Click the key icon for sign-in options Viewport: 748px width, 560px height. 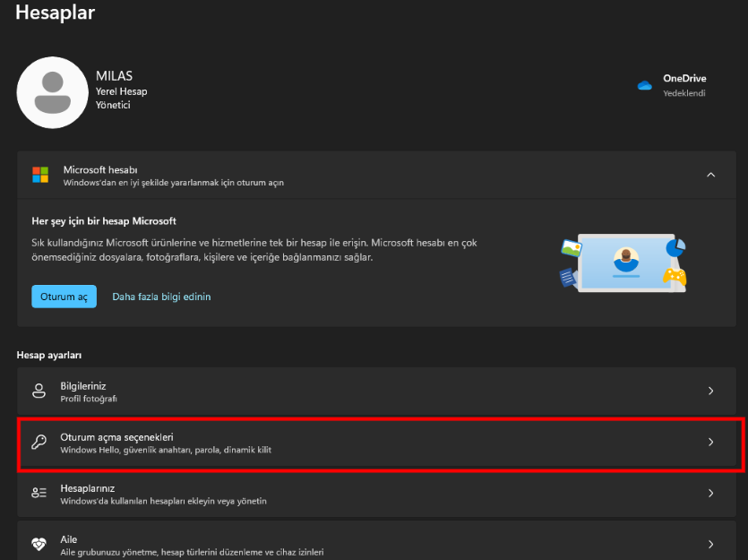39,443
